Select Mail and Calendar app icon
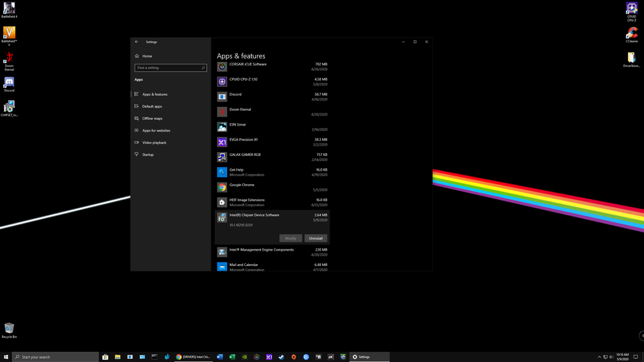Viewport: 644px width, 362px height. click(222, 267)
